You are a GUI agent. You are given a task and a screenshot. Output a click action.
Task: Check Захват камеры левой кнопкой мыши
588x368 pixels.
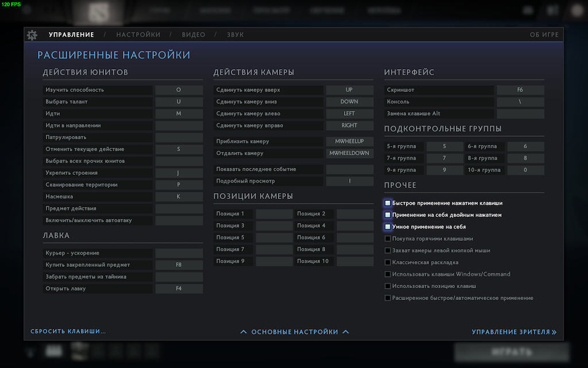pyautogui.click(x=388, y=251)
